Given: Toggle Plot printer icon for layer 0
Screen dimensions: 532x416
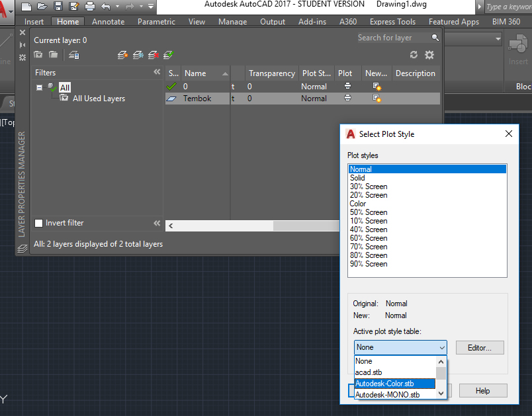Looking at the screenshot, I should point(347,86).
